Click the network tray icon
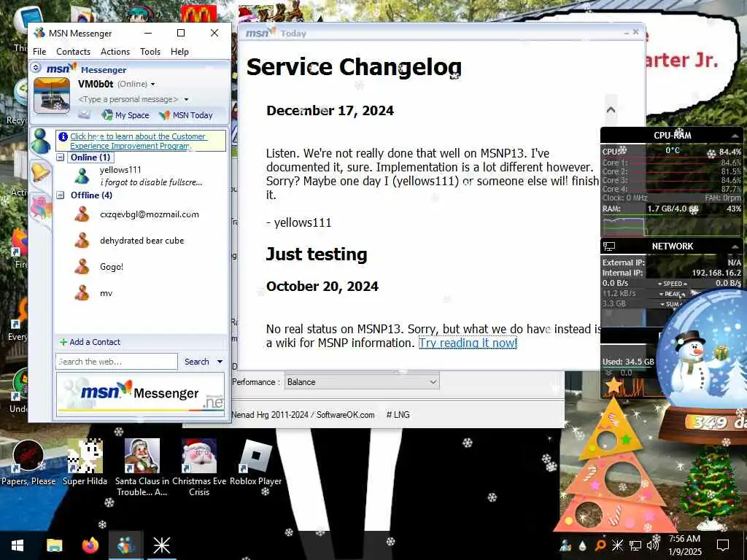The width and height of the screenshot is (747, 560). (x=635, y=545)
